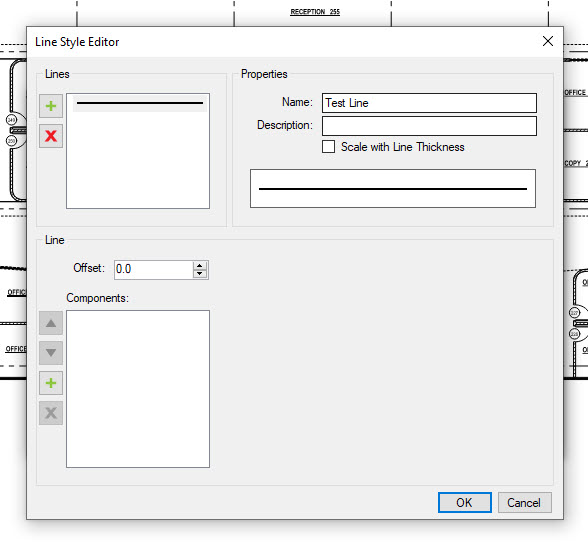Image resolution: width=588 pixels, height=548 pixels.
Task: Click the line preview box in Properties
Action: [x=393, y=188]
